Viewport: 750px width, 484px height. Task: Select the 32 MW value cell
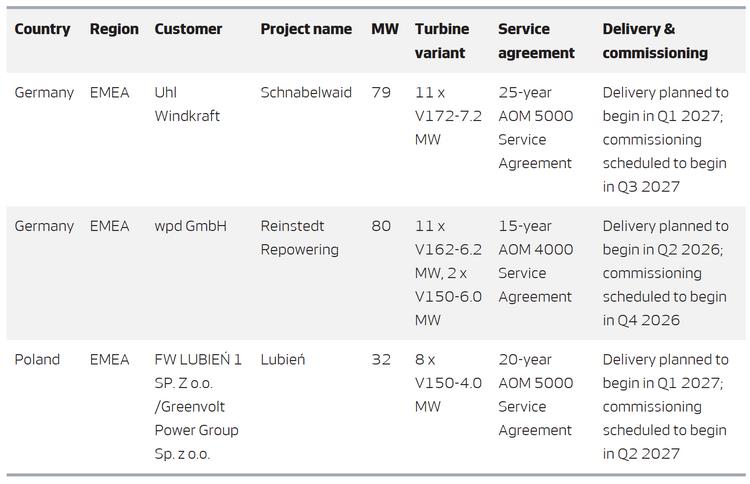381,359
